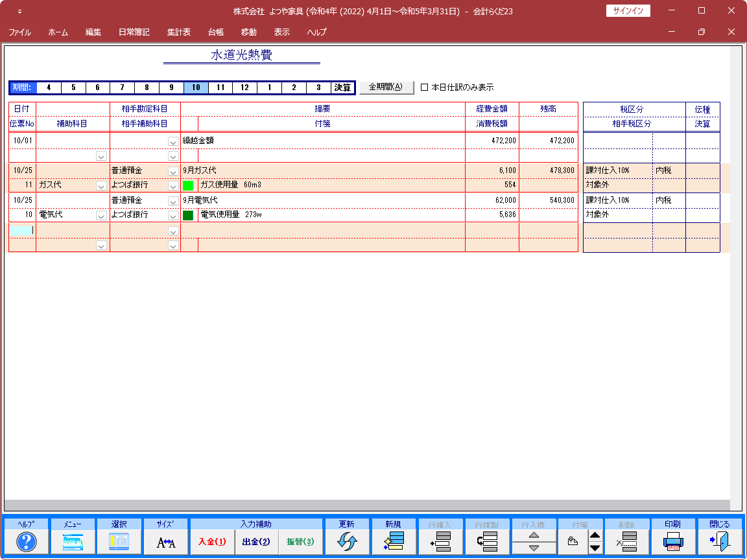Open ヘルプ menu in menu bar
Viewport: 747px width, 560px height.
coord(317,32)
